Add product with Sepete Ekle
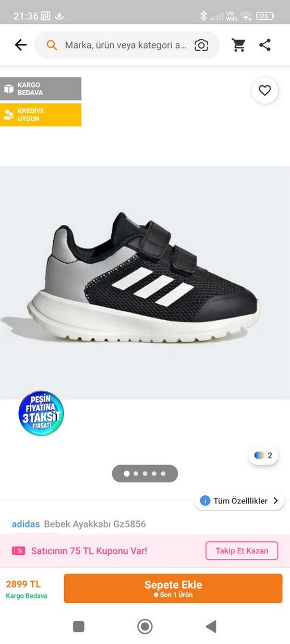The height and width of the screenshot is (644, 290). 173,588
